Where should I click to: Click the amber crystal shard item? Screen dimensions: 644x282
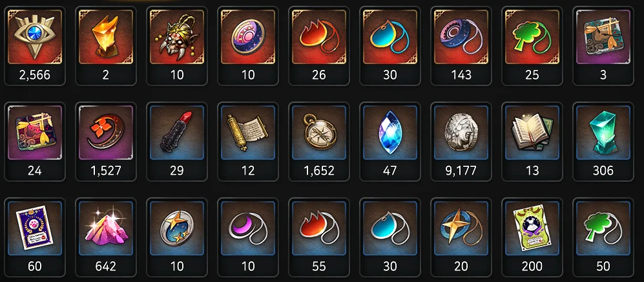[x=105, y=46]
